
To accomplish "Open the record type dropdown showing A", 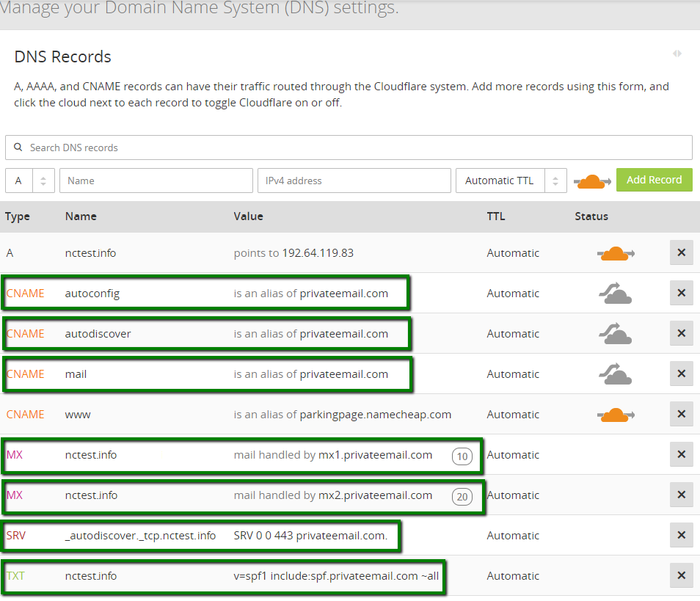I will point(30,181).
